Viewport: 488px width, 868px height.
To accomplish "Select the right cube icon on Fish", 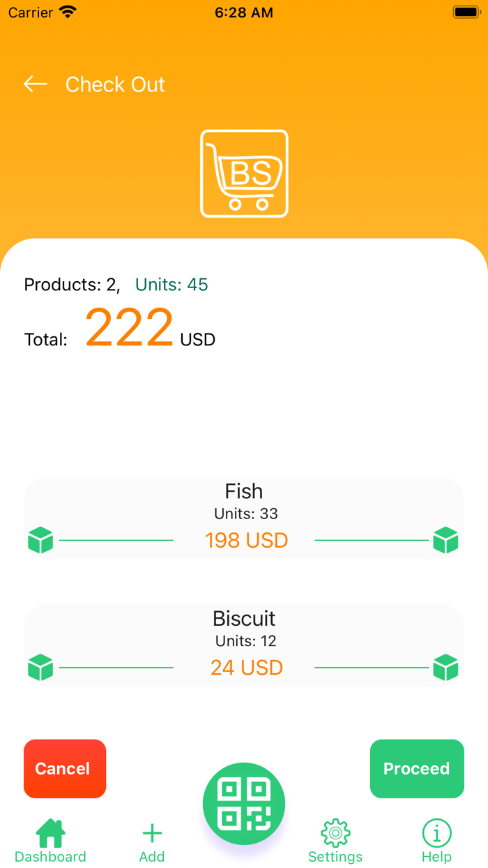I will pos(445,539).
